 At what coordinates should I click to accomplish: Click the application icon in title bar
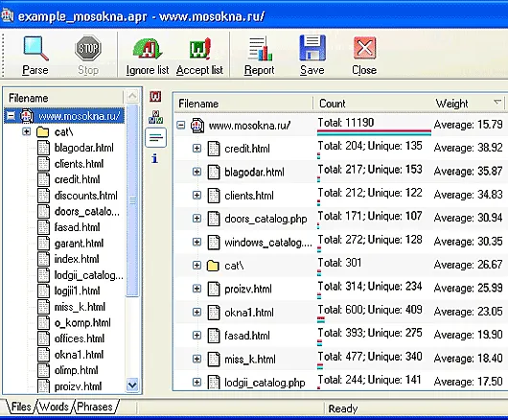(x=7, y=15)
